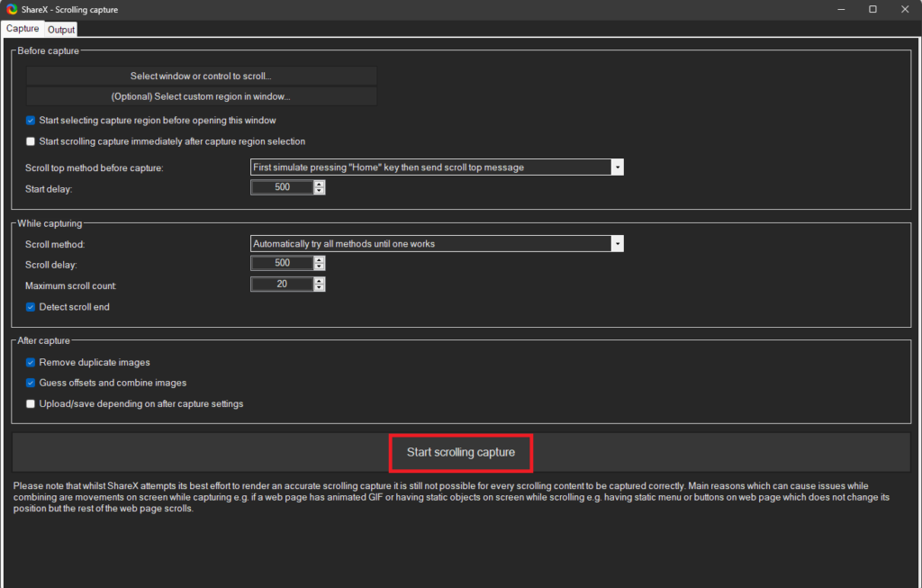This screenshot has width=922, height=588.
Task: Decrease Scroll delay with down arrow
Action: [x=320, y=267]
